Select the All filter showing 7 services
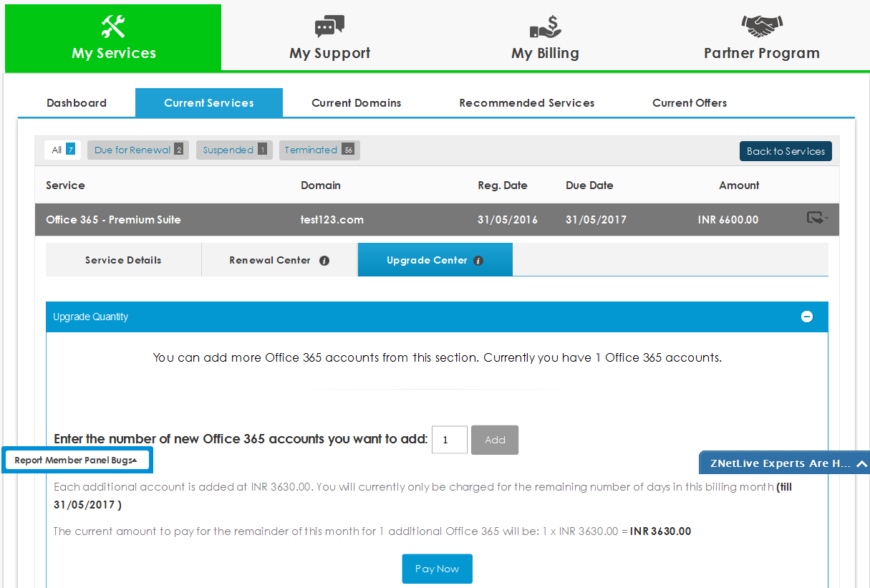Image resolution: width=870 pixels, height=588 pixels. [62, 150]
